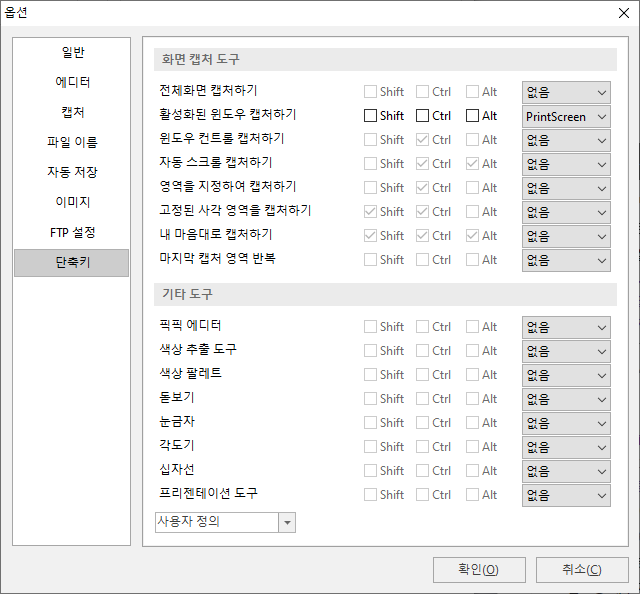This screenshot has width=640, height=594.
Task: Select the 단축키 section
Action: coord(72,263)
